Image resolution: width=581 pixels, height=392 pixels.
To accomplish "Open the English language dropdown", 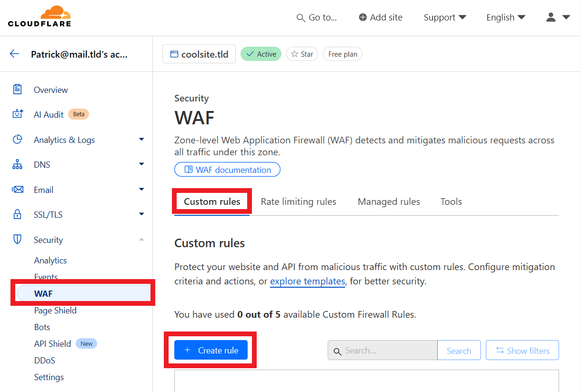I will point(506,17).
